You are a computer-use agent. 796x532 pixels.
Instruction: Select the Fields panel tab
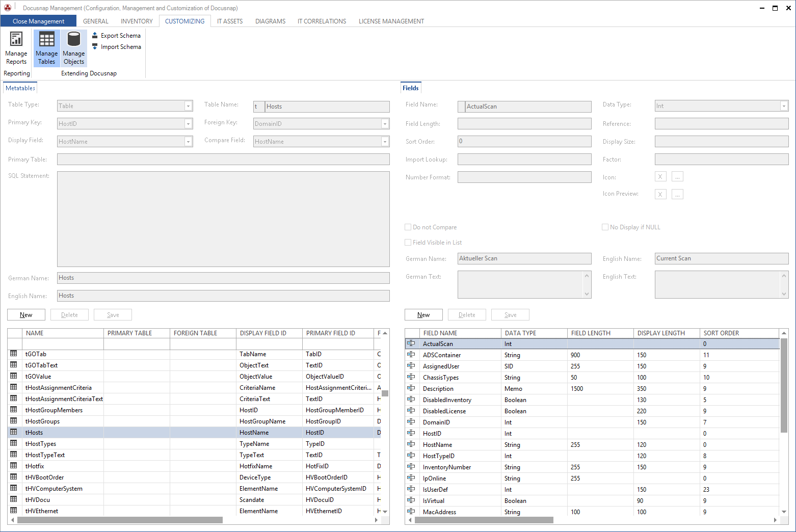tap(411, 88)
